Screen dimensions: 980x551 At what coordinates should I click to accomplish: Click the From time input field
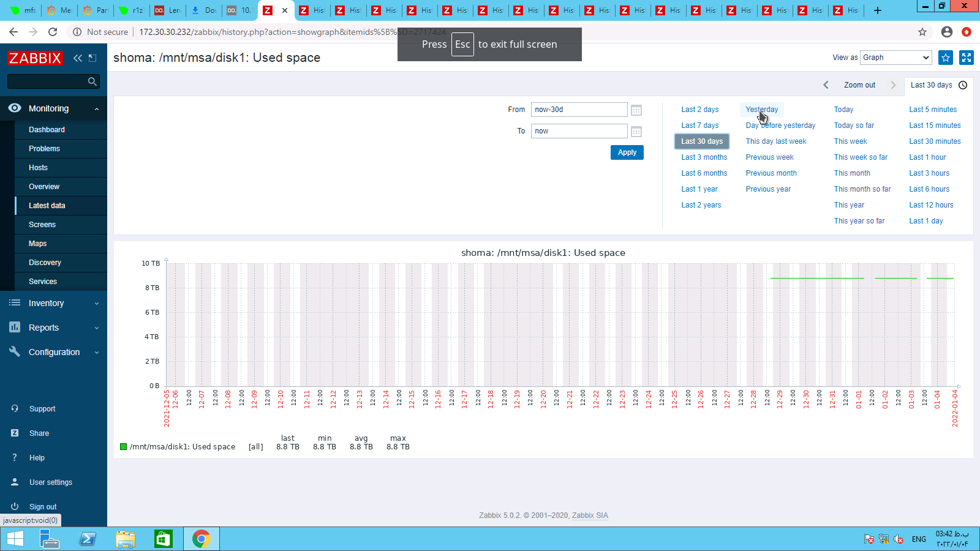tap(579, 110)
